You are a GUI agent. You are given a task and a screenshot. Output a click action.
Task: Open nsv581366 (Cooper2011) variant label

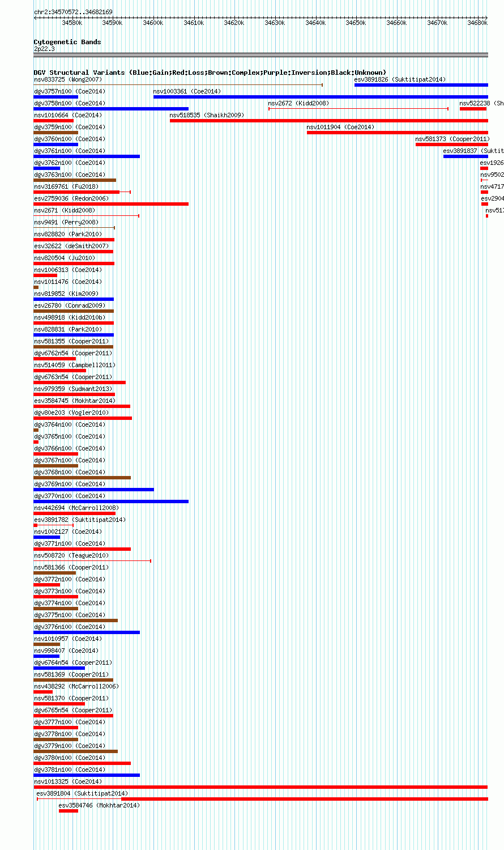[x=71, y=567]
